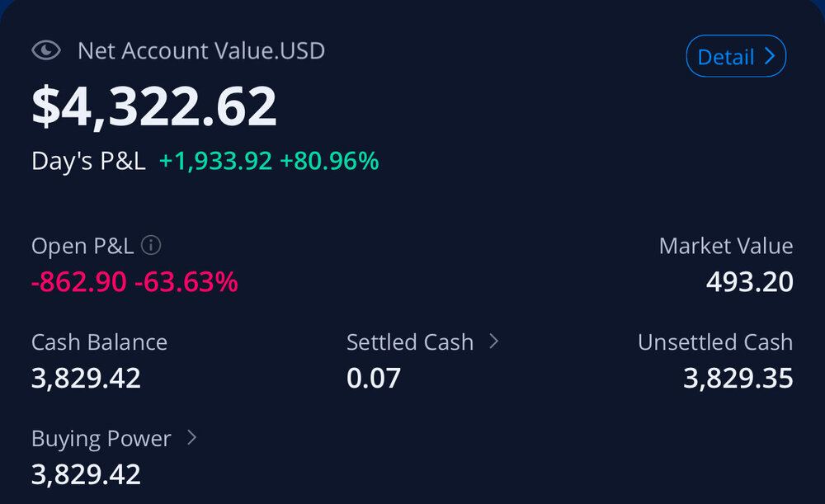Click the $4,322.62 net account value
Image resolution: width=825 pixels, height=504 pixels.
pos(154,106)
